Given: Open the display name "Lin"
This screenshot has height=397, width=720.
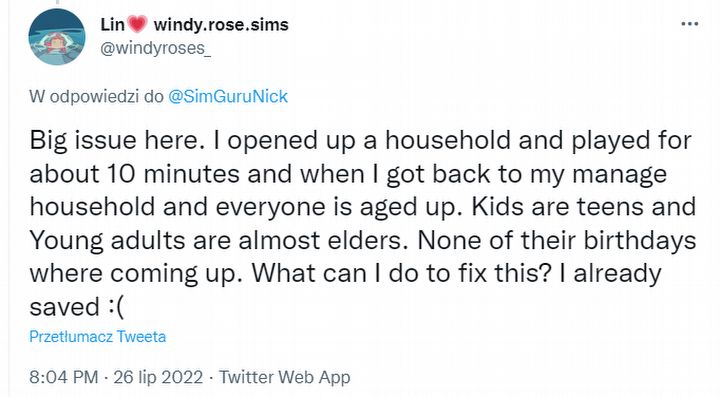Looking at the screenshot, I should 112,24.
